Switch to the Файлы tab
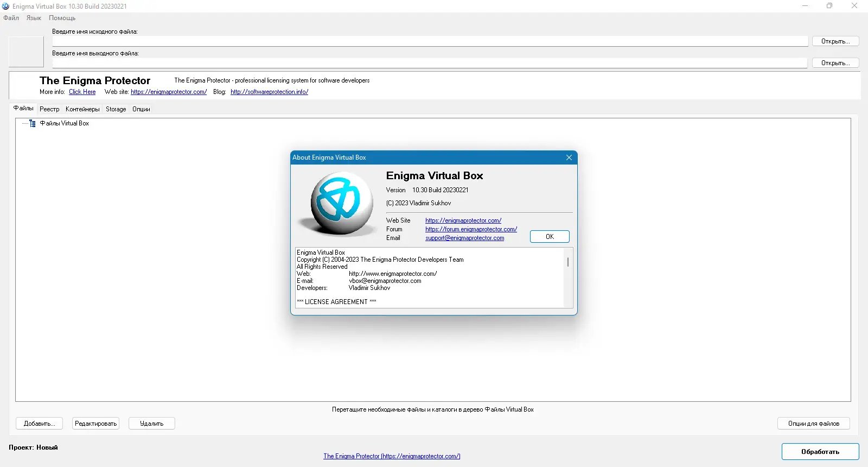Image resolution: width=868 pixels, height=467 pixels. [23, 109]
